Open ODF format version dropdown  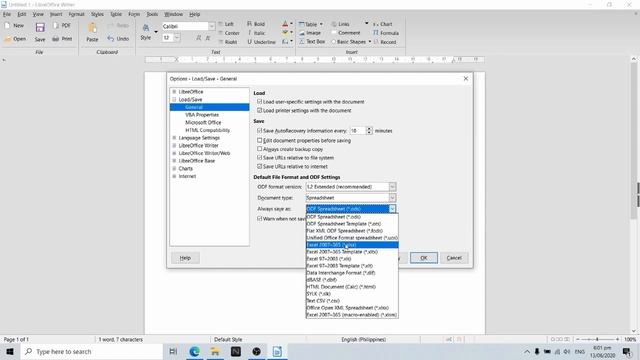(351, 187)
